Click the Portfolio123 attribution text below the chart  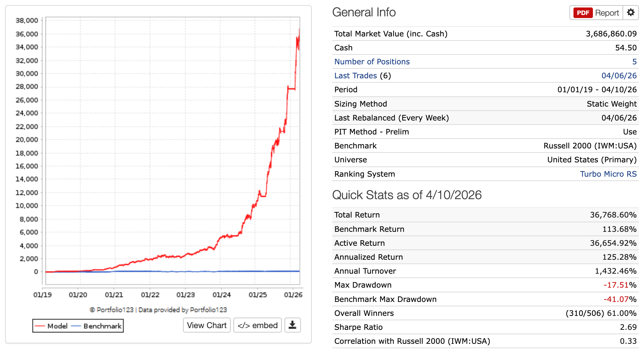[159, 310]
